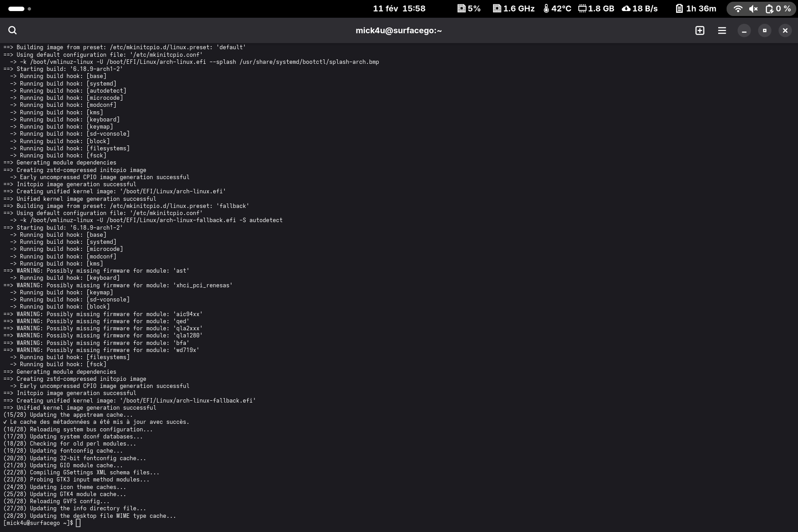Click the 1.8 GB memory indicator
This screenshot has width=798, height=532.
(596, 8)
